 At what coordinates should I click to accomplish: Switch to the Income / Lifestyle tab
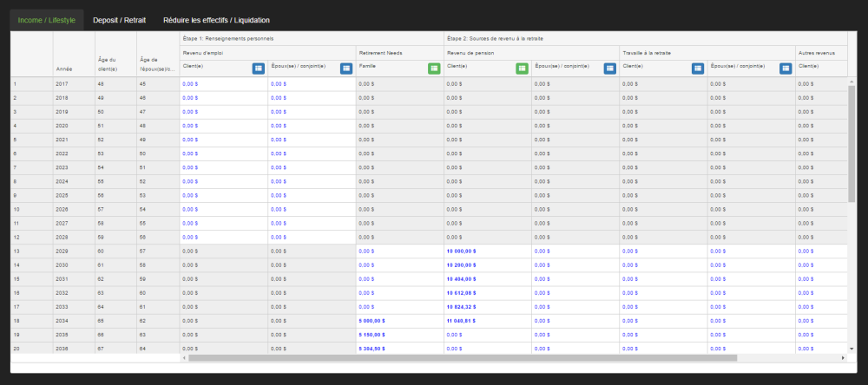coord(47,20)
